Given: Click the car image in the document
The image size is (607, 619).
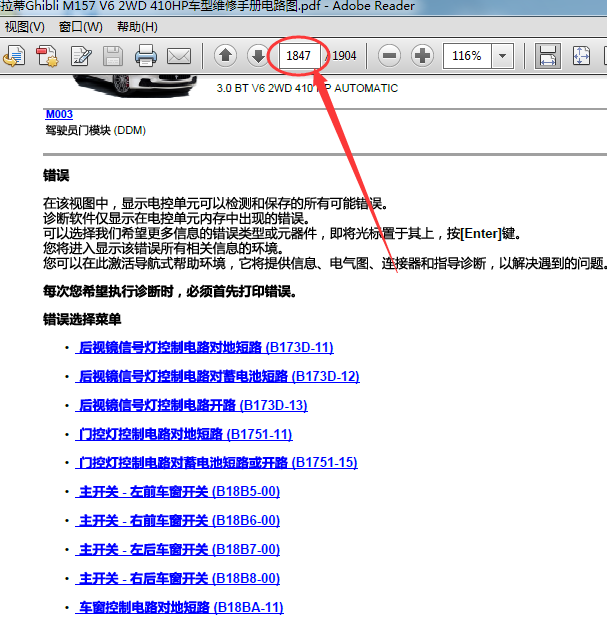Looking at the screenshot, I should pos(134,84).
